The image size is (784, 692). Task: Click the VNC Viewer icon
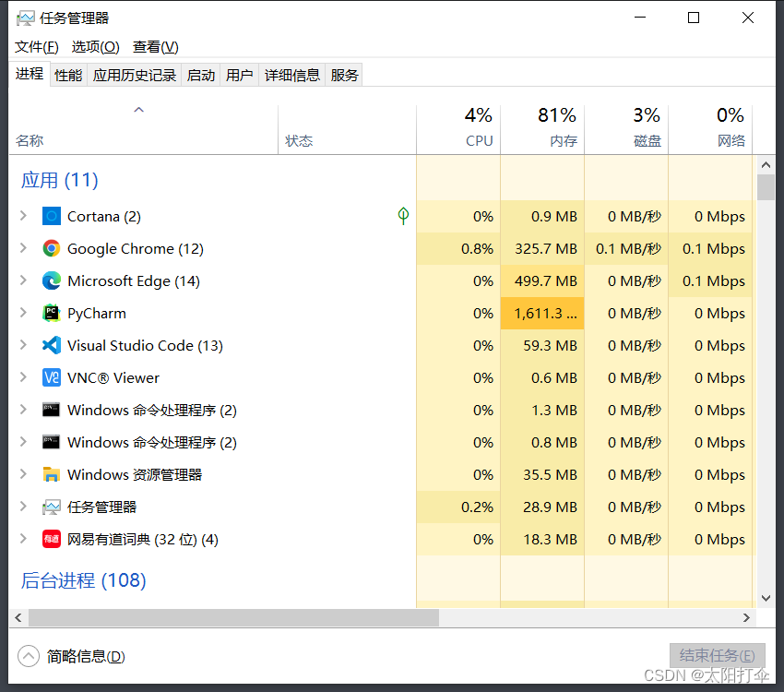52,377
